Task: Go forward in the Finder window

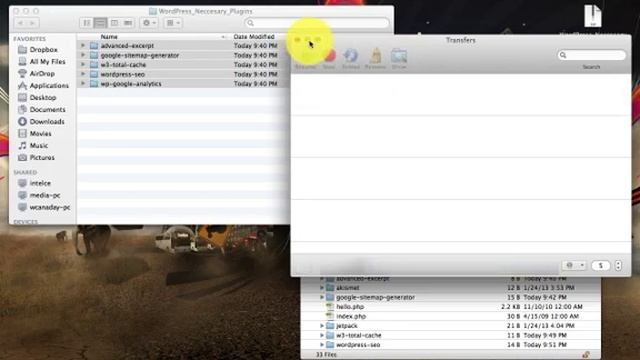Action: pos(33,23)
